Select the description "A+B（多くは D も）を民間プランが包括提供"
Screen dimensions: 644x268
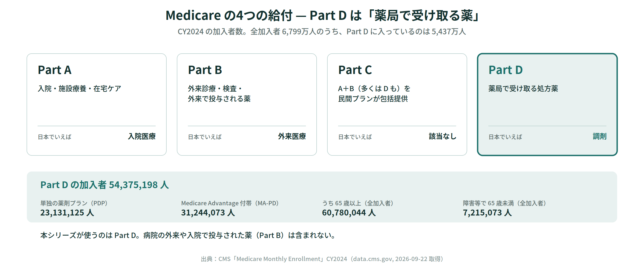coord(374,94)
